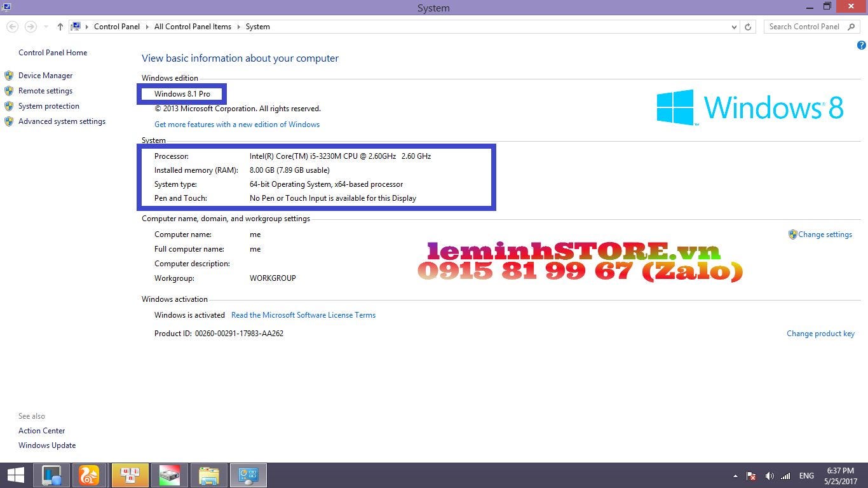Open Remote settings
Screen dimensions: 868x488
(x=45, y=91)
